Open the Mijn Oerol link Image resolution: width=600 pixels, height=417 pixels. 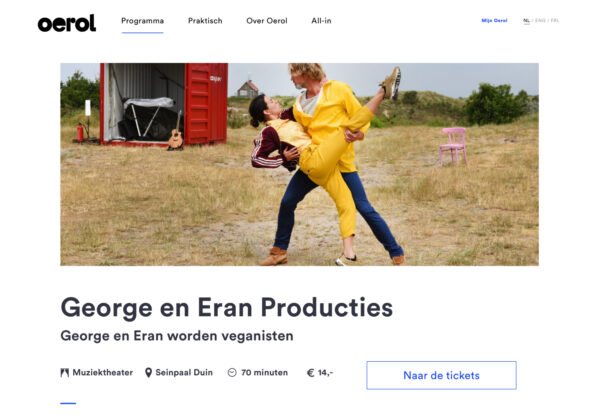[494, 21]
